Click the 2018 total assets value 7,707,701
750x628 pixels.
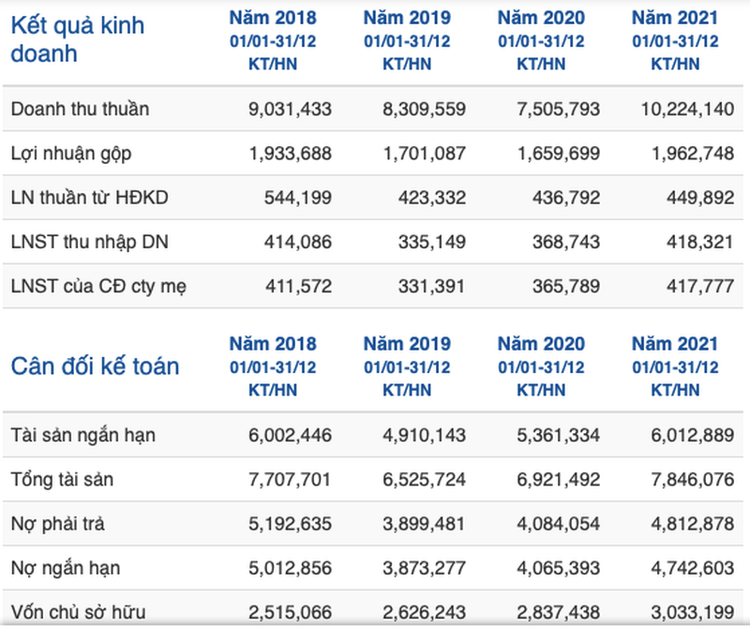point(289,480)
